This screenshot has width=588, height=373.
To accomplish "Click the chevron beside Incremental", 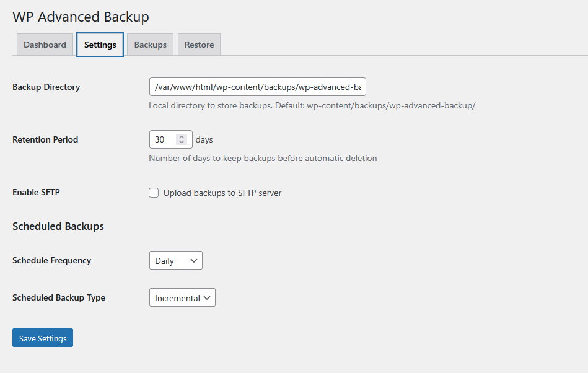I will click(x=207, y=297).
